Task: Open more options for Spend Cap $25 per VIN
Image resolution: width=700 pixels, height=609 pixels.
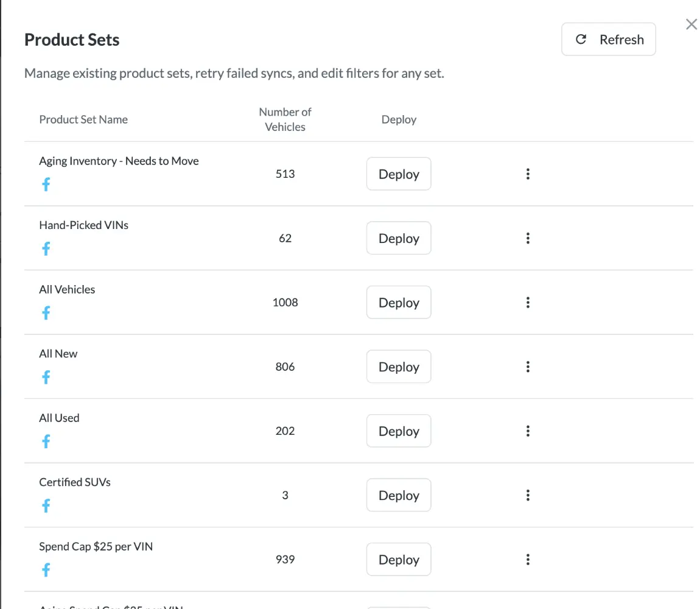Action: 528,560
